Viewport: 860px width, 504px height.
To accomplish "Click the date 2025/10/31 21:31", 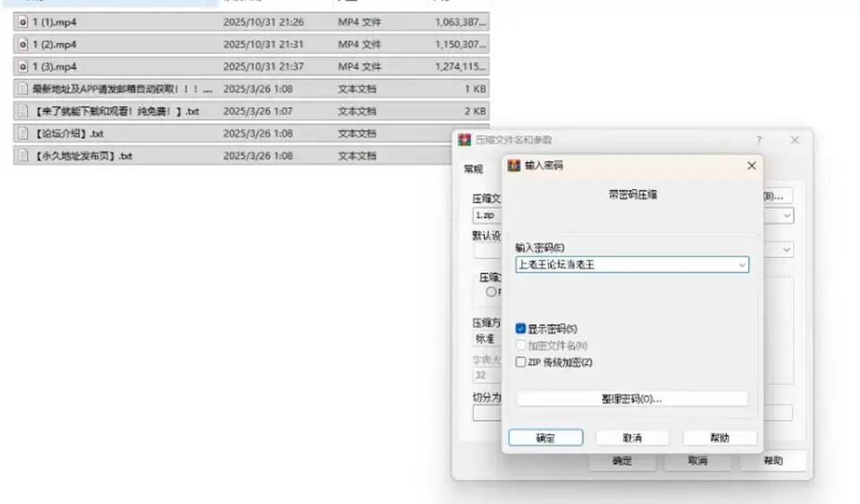I will (263, 45).
